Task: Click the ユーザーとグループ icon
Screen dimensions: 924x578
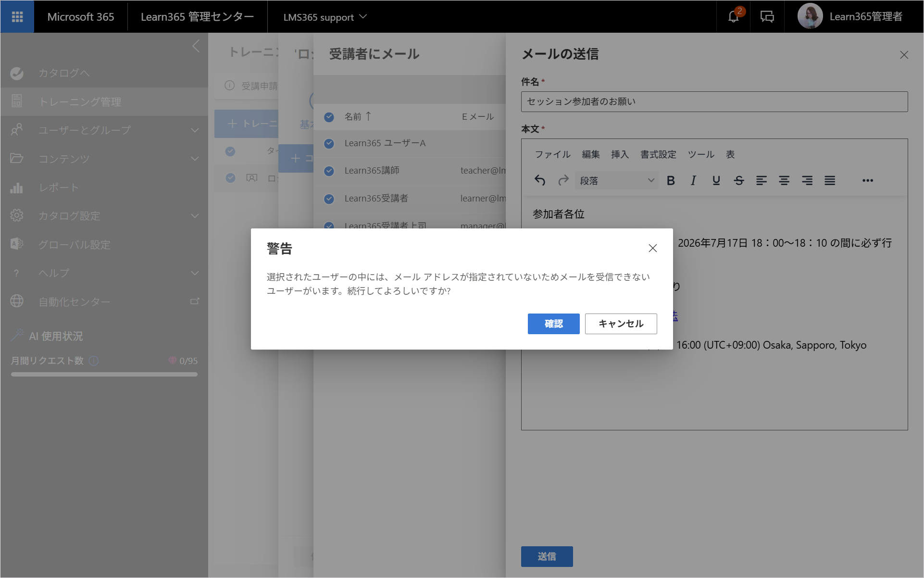Action: (x=17, y=130)
